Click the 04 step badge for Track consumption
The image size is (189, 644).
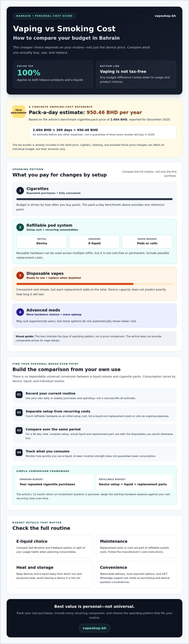tap(19, 452)
